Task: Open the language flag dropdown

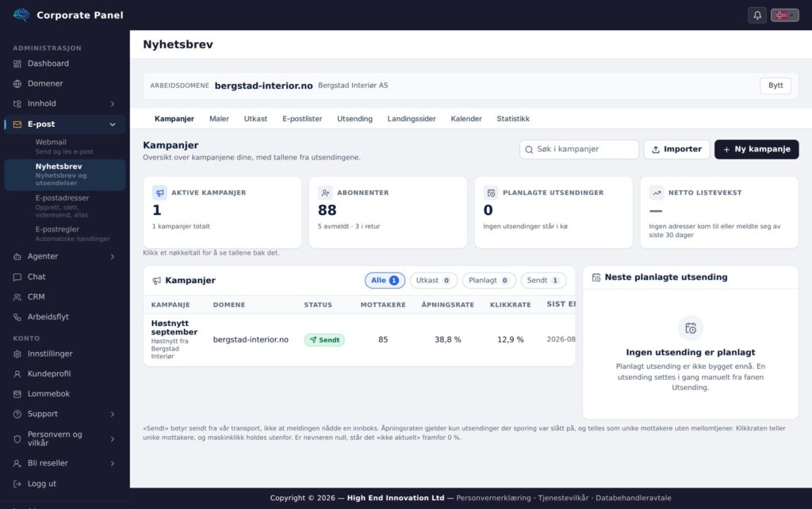Action: (784, 15)
